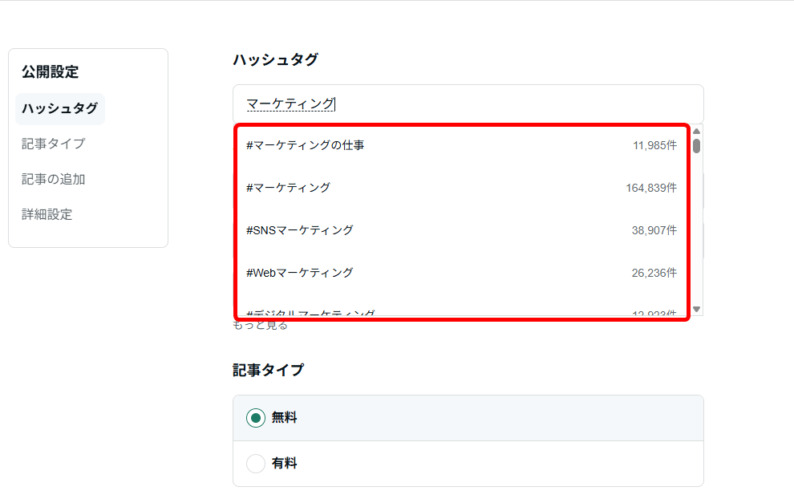Select the 無料 radio button
794x499 pixels.
pyautogui.click(x=256, y=418)
